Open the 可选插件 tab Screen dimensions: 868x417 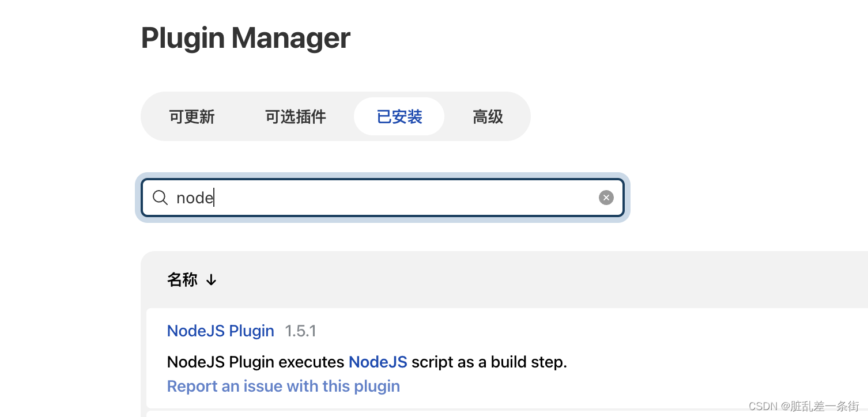tap(296, 117)
